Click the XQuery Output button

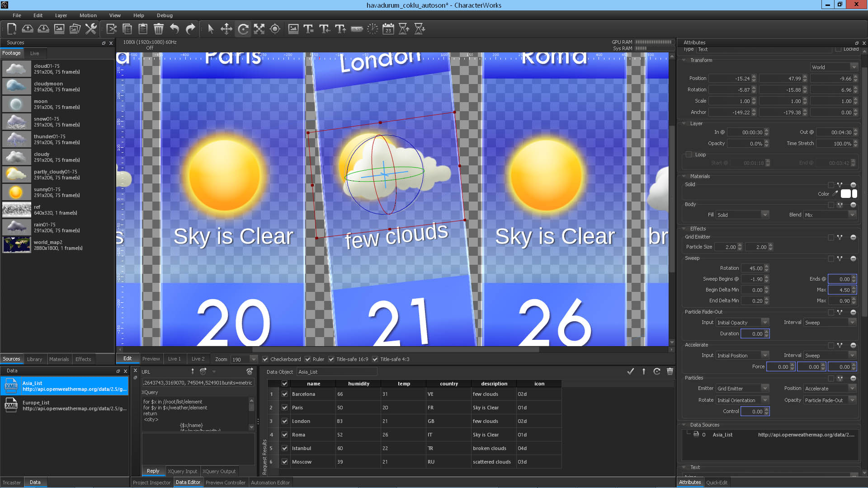coord(219,471)
